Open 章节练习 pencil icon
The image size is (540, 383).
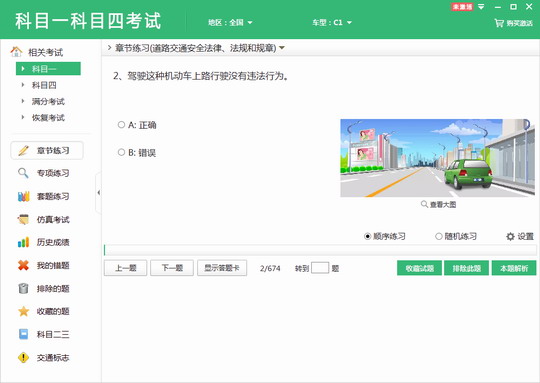[x=23, y=151]
